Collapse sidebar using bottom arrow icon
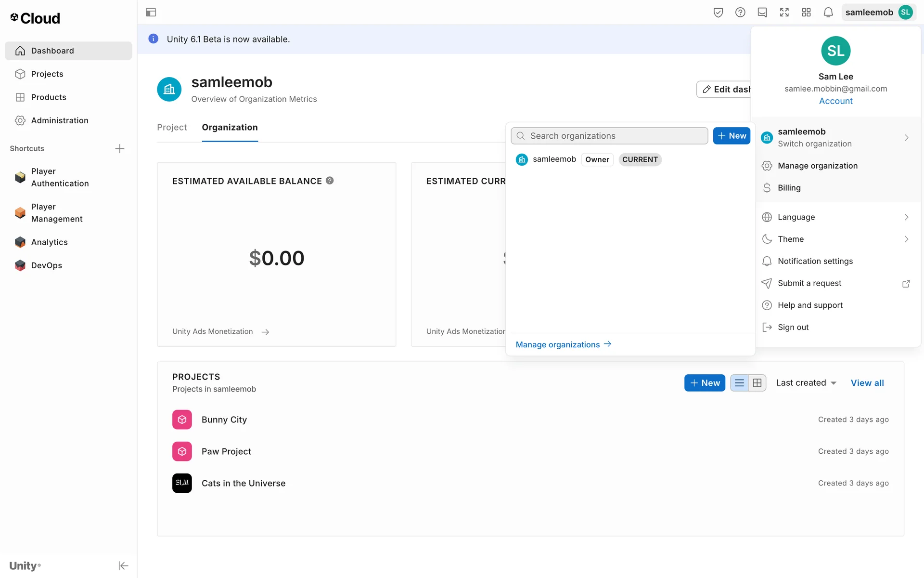 pyautogui.click(x=123, y=565)
